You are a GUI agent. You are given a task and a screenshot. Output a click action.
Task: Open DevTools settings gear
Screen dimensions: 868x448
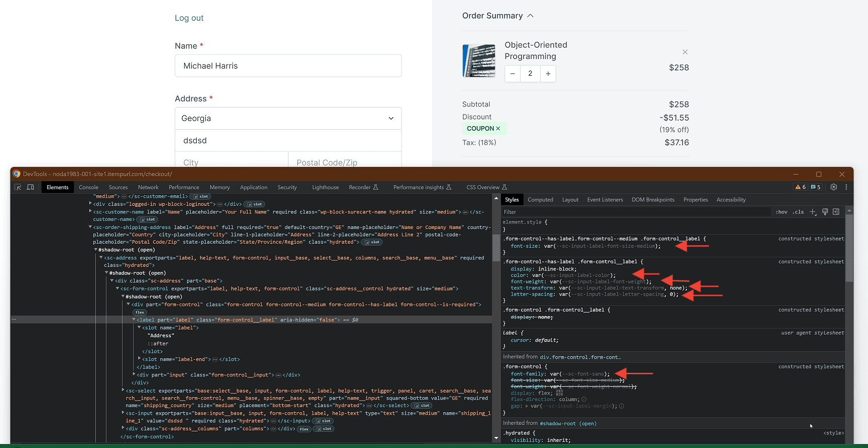tap(834, 187)
